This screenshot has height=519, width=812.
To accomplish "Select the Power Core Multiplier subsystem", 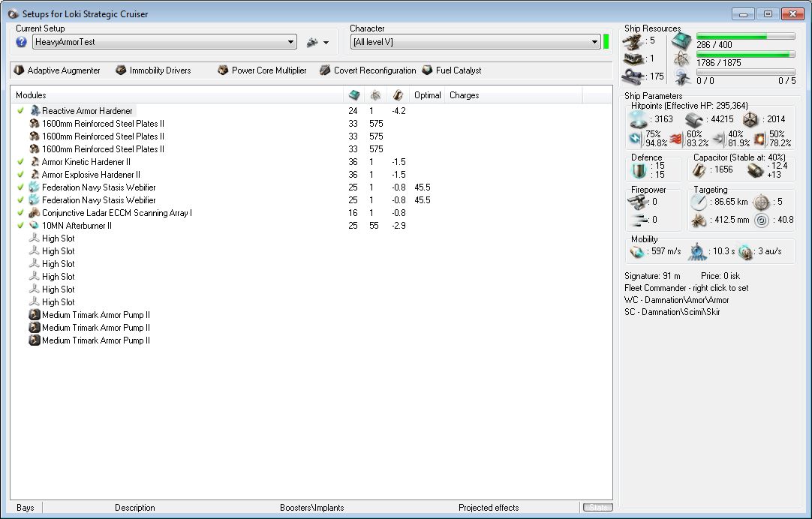I will (262, 70).
